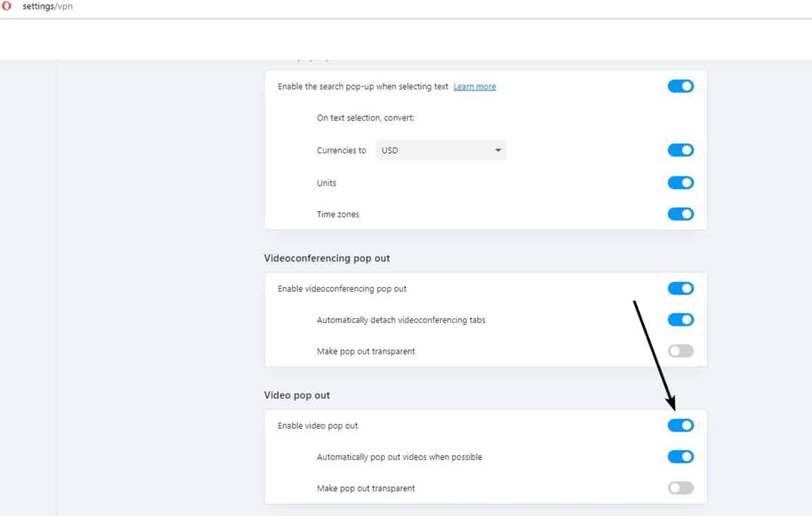The image size is (812, 516).
Task: Click the settings/vpn address bar text
Action: (x=47, y=7)
